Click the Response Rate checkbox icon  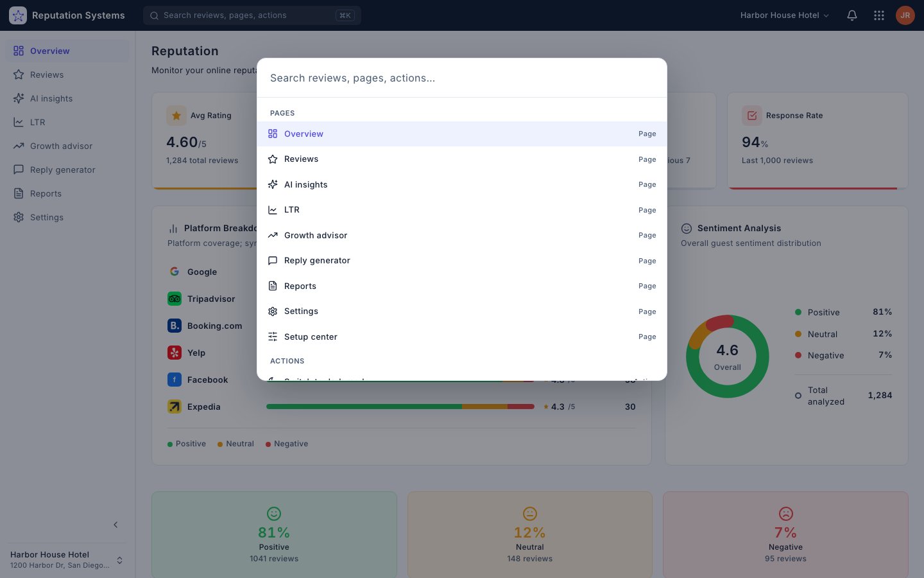[752, 116]
